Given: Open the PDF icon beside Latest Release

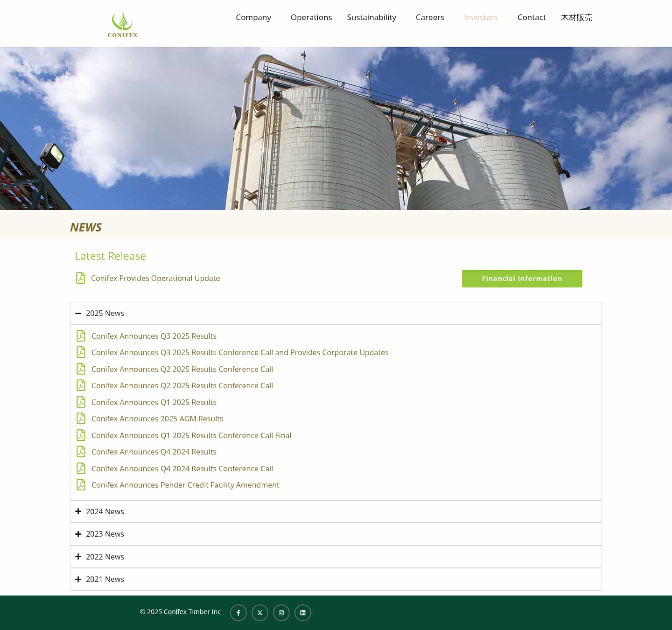Looking at the screenshot, I should tap(80, 278).
